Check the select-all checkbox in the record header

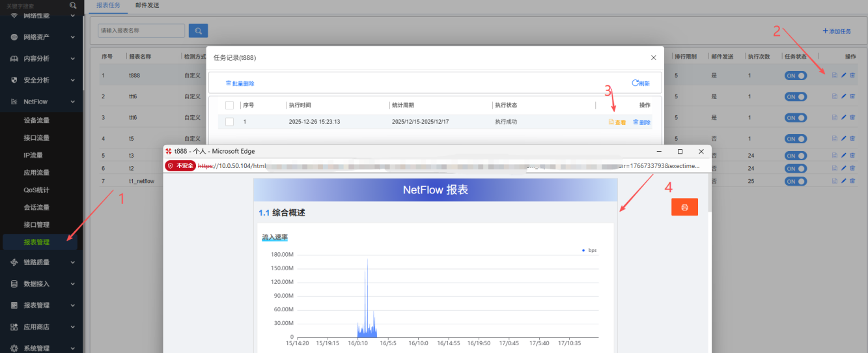(229, 105)
